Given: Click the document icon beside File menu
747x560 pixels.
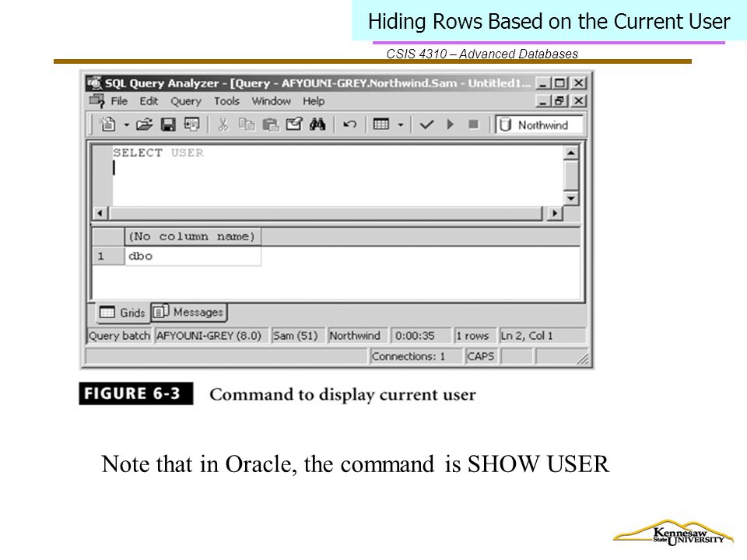Looking at the screenshot, I should coord(96,101).
